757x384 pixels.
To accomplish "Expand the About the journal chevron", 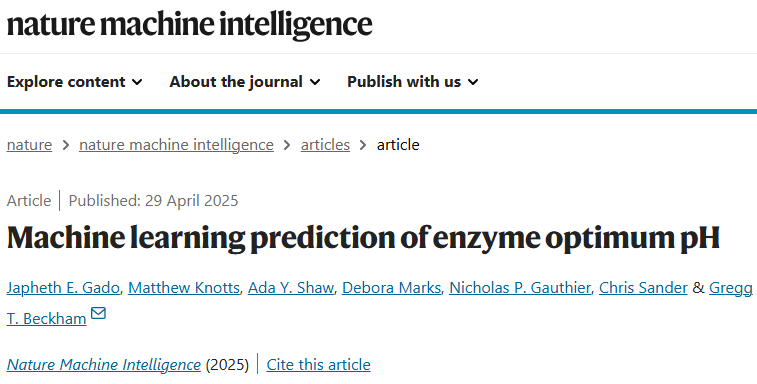I will pyautogui.click(x=315, y=82).
